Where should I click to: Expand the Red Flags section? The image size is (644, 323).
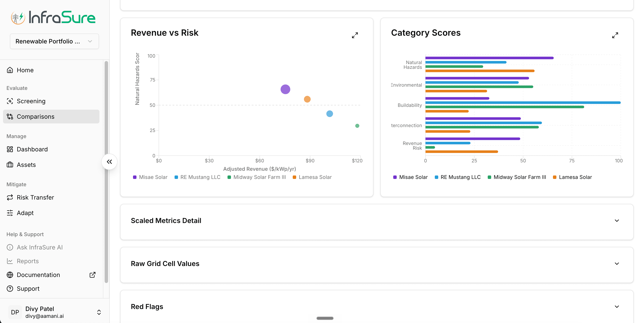pyautogui.click(x=617, y=306)
